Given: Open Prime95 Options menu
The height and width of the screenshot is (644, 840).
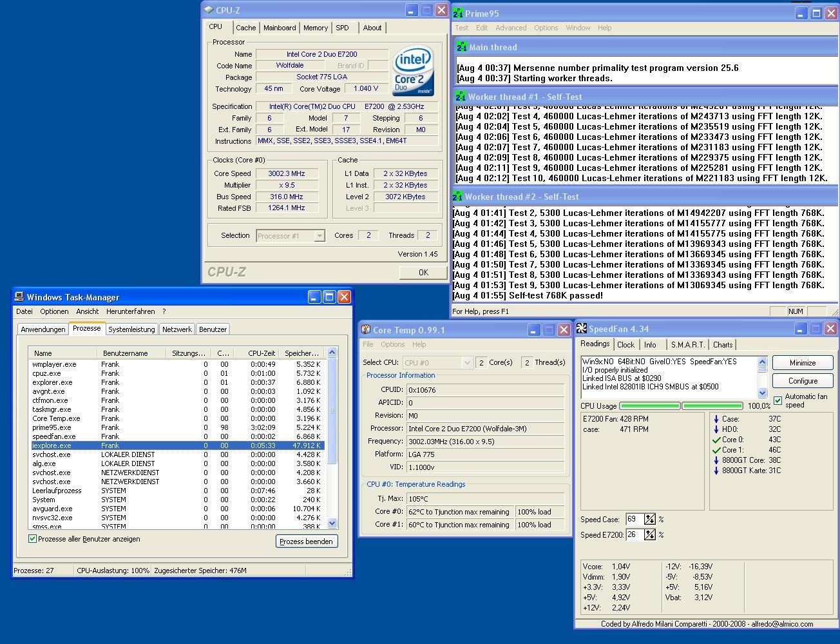Looking at the screenshot, I should [546, 28].
